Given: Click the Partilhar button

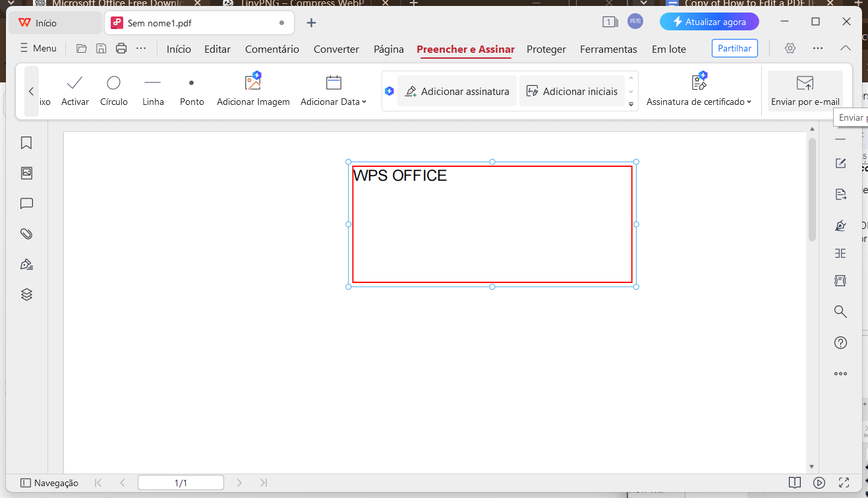Looking at the screenshot, I should coord(735,48).
